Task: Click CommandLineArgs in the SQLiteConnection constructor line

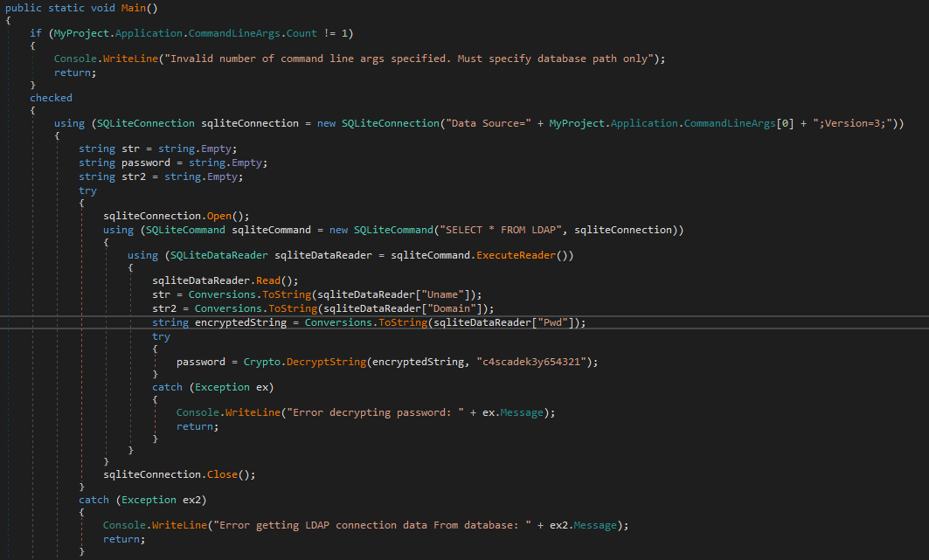Action: tap(730, 123)
